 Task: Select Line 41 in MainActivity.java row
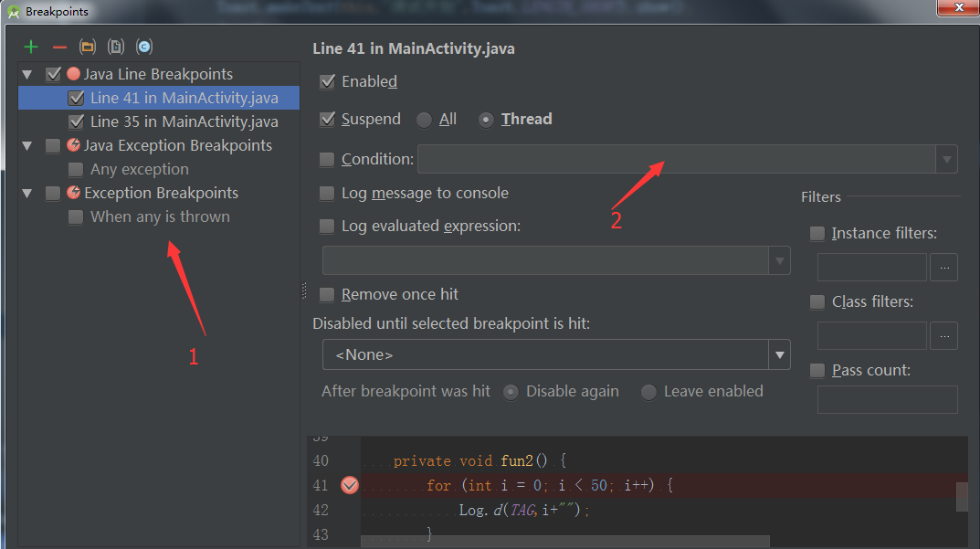coord(159,98)
